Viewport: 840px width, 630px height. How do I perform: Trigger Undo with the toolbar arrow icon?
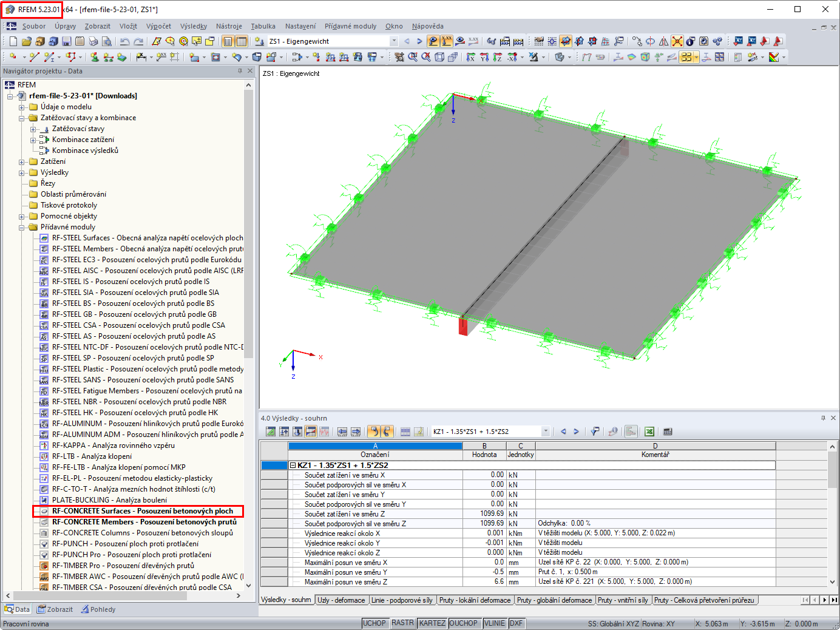(x=124, y=41)
